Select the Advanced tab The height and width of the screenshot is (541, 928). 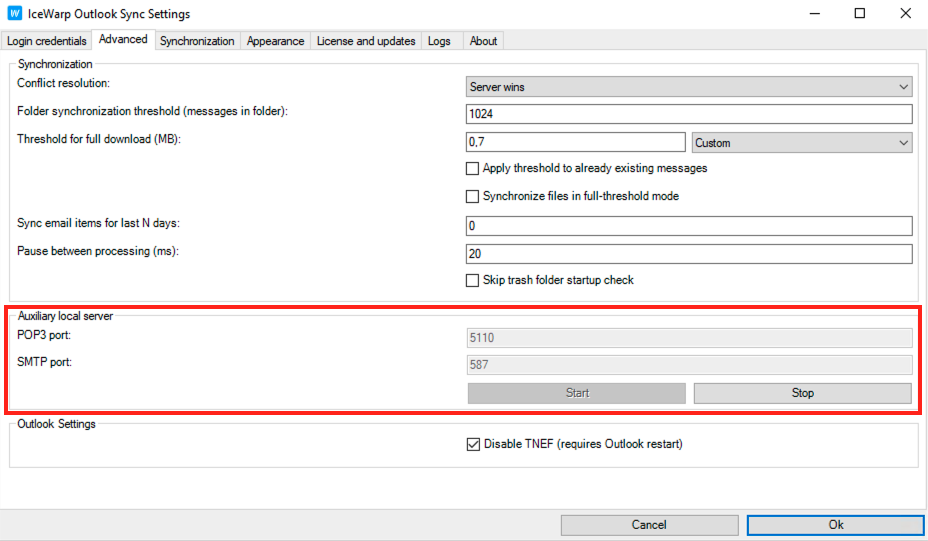point(123,39)
